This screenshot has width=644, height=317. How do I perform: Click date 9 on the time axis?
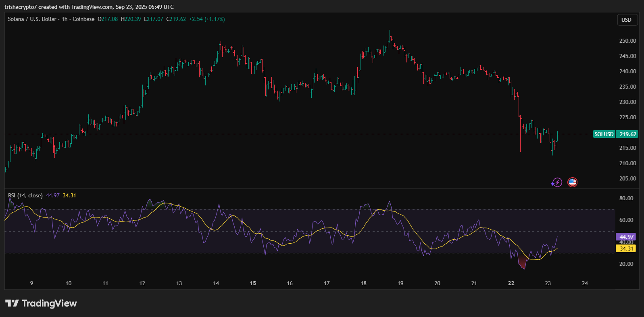click(31, 283)
